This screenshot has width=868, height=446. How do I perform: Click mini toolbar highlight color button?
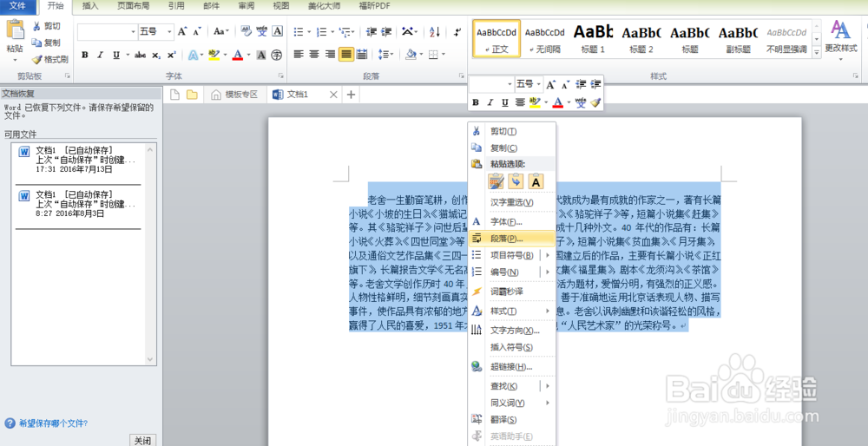point(534,102)
